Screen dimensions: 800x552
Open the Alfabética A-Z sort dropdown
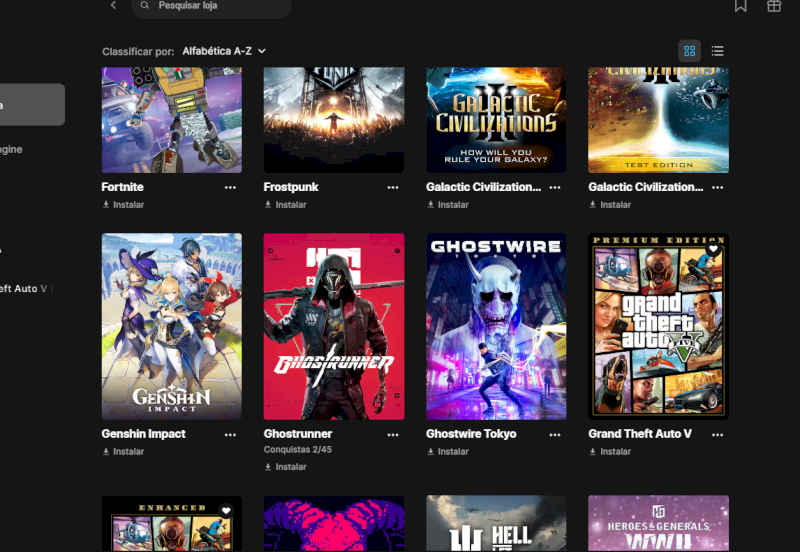point(224,51)
